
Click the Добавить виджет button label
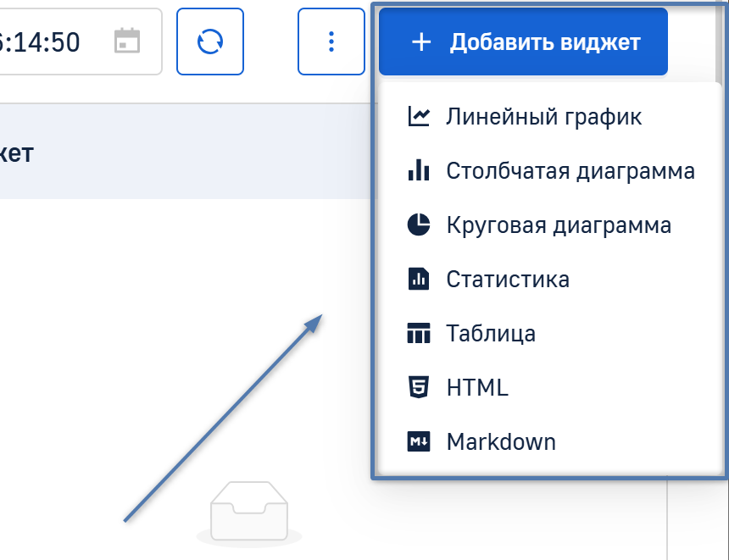544,42
